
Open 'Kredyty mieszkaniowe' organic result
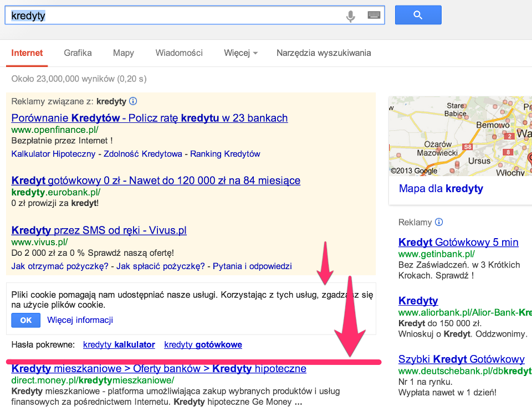click(x=159, y=369)
